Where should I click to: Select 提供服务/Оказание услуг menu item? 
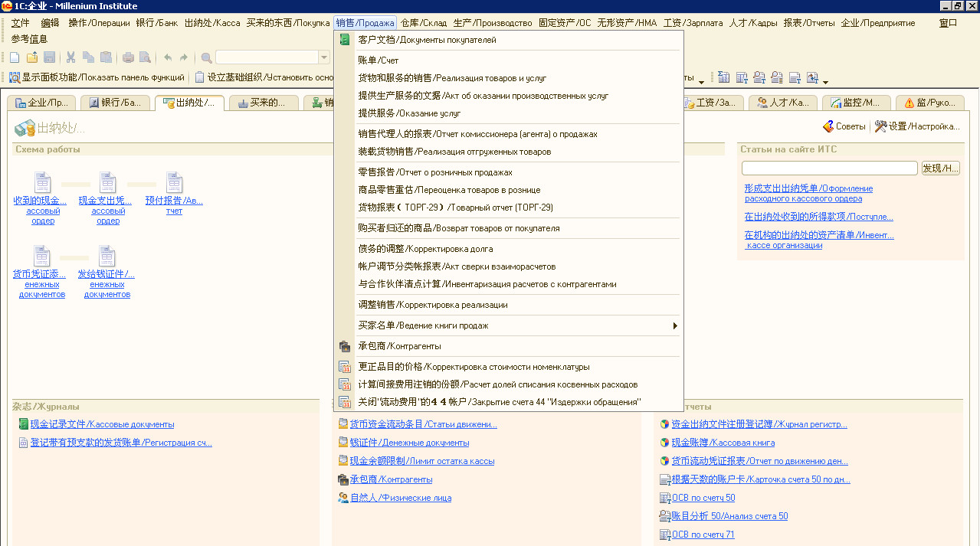click(409, 113)
